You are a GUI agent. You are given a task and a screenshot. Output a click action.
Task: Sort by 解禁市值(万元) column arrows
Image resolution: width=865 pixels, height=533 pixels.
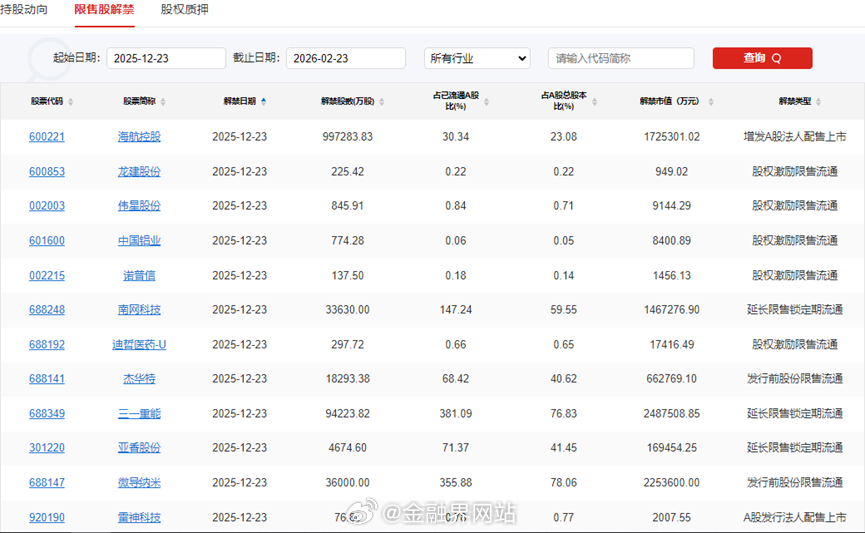[711, 102]
